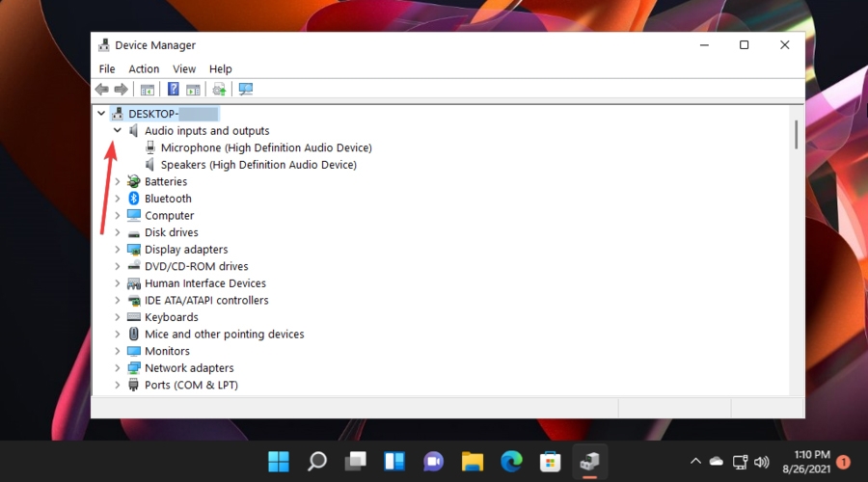Expand the Ports (COM & LPT) chevron
The image size is (868, 482).
[118, 385]
